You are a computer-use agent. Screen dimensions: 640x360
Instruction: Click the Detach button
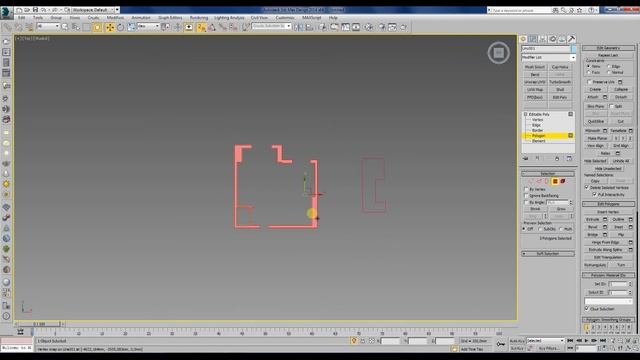pyautogui.click(x=621, y=97)
